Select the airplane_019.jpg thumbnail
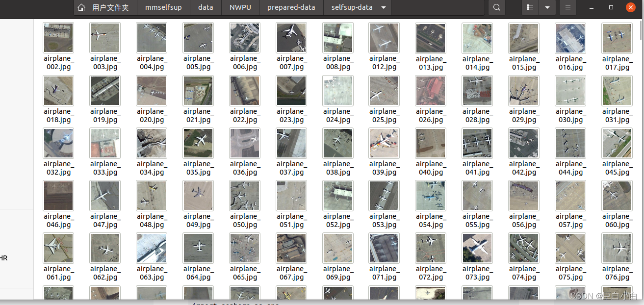 [x=105, y=90]
